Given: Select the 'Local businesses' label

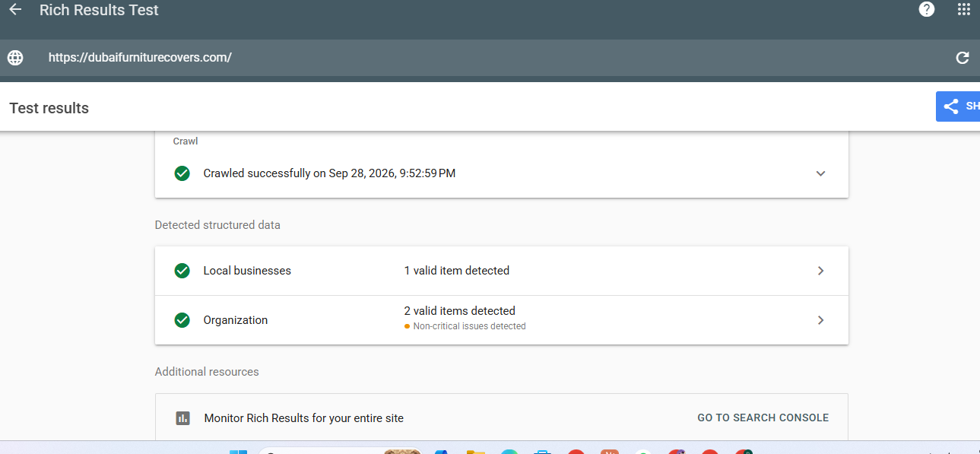Looking at the screenshot, I should [247, 271].
